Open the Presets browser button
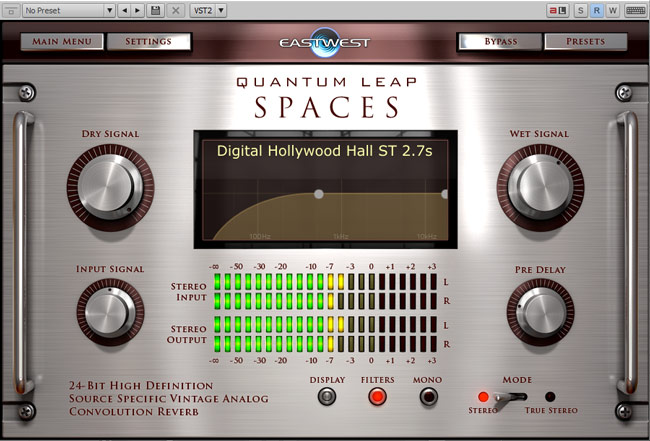Screen dimensions: 650x441 tap(585, 42)
